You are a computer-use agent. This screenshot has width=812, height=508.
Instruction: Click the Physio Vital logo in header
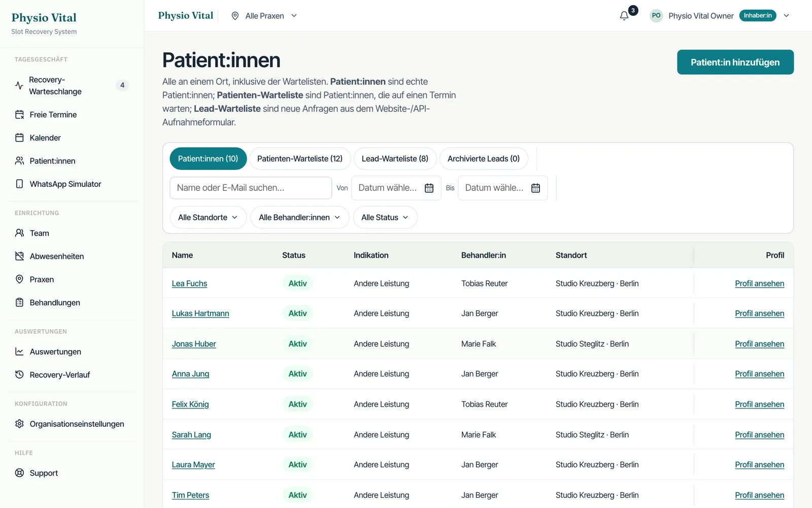(186, 16)
